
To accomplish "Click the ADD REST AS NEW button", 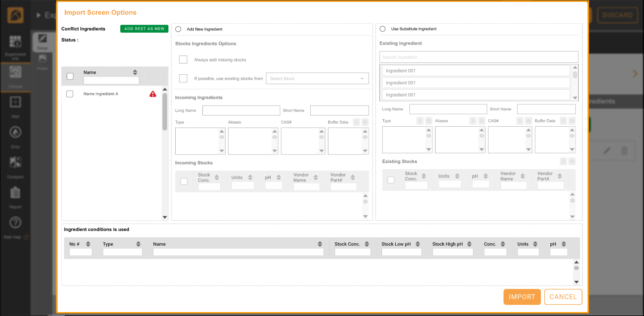I will [144, 28].
